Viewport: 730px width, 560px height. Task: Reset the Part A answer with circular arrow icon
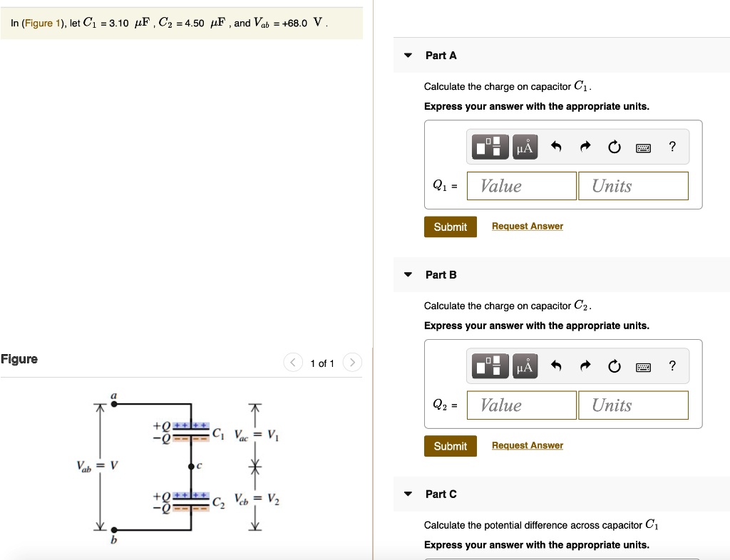tap(614, 147)
